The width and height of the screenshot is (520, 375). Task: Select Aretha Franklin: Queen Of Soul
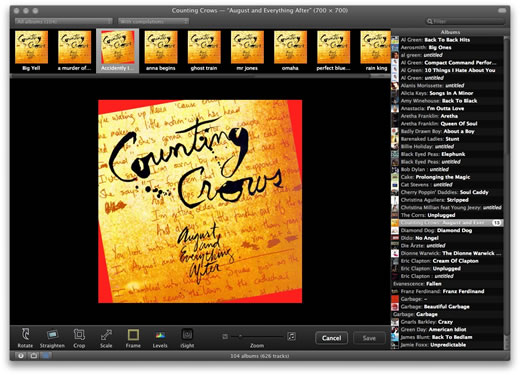coord(447,124)
